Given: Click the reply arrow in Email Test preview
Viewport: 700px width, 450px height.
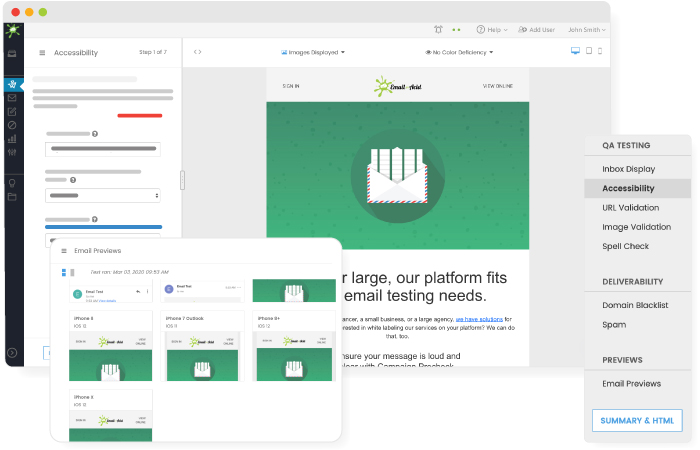Looking at the screenshot, I should 138,292.
